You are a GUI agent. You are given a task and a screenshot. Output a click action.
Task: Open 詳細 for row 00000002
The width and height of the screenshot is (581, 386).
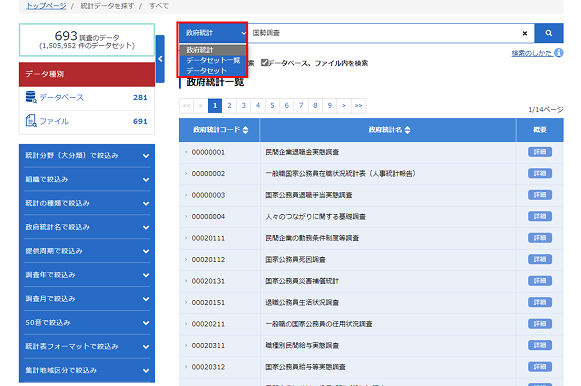(x=540, y=173)
